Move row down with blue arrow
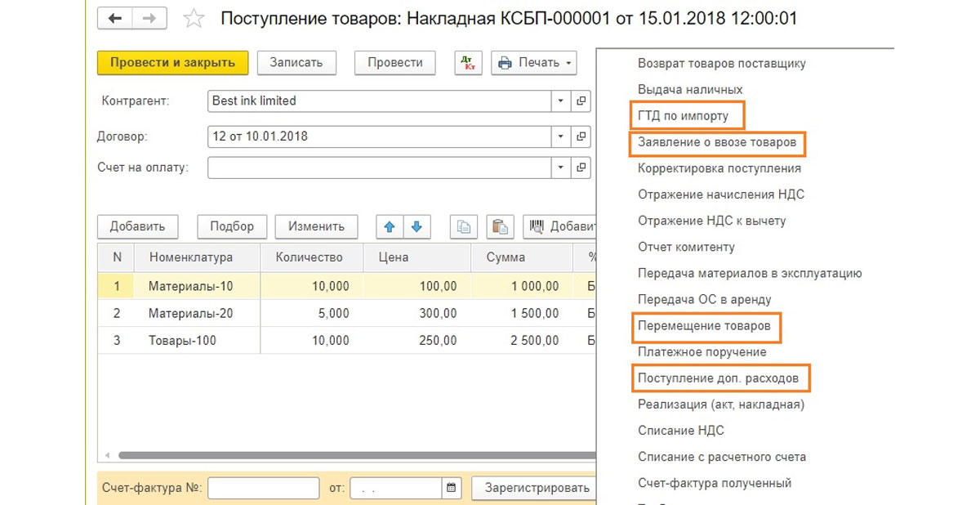Image resolution: width=980 pixels, height=505 pixels. coord(416,226)
